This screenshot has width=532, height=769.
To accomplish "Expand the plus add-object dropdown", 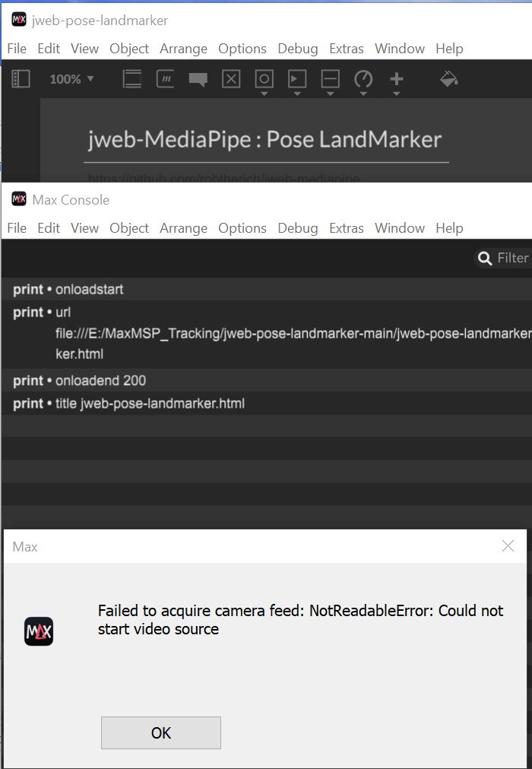I will [x=396, y=94].
